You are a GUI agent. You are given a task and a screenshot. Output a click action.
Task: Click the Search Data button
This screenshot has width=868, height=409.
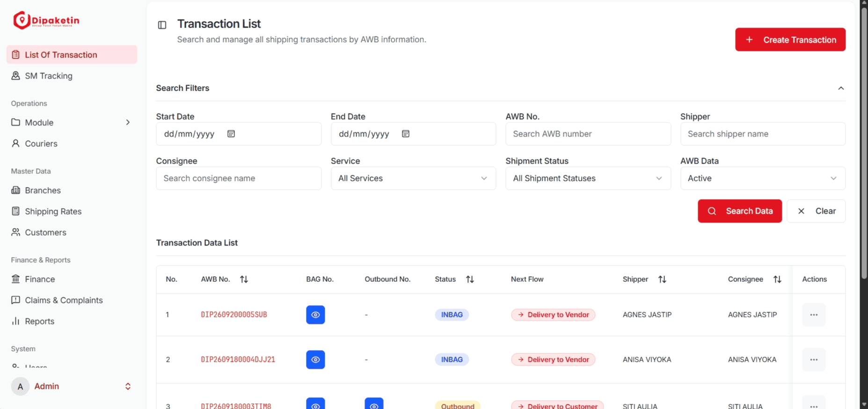pyautogui.click(x=740, y=211)
